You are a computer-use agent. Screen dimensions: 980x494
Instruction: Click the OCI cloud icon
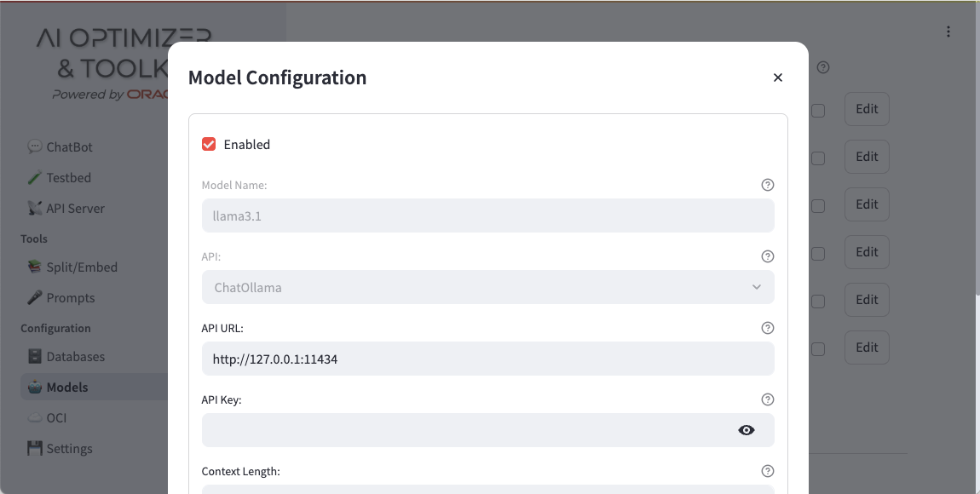pyautogui.click(x=35, y=417)
